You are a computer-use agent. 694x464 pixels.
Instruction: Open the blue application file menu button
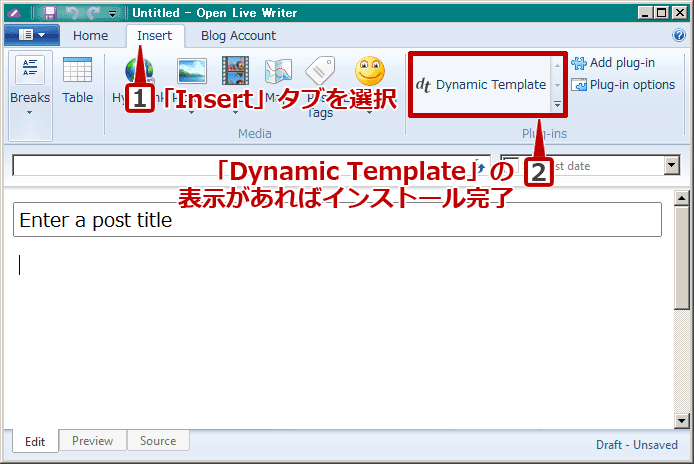(x=32, y=35)
